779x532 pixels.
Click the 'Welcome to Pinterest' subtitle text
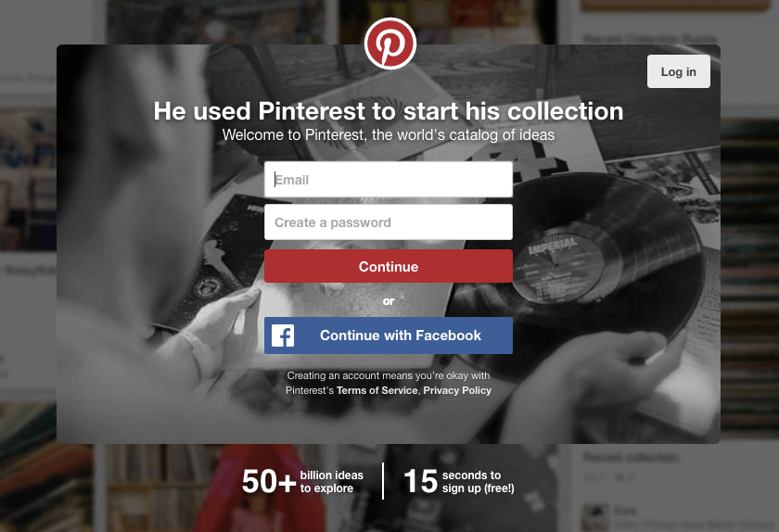(x=388, y=135)
